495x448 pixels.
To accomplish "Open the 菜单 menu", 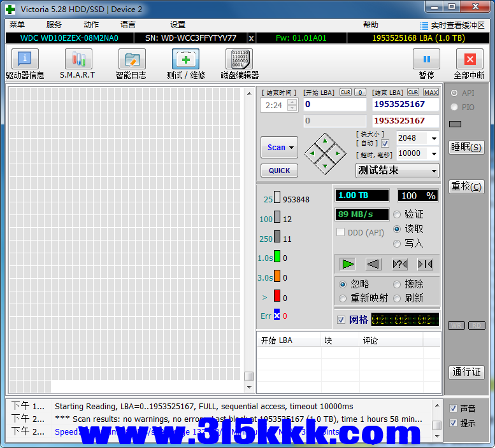I will click(x=17, y=25).
